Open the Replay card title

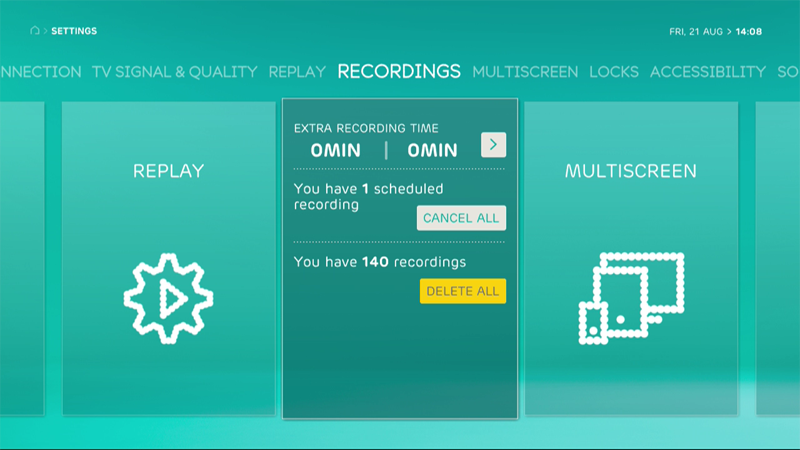[x=168, y=171]
